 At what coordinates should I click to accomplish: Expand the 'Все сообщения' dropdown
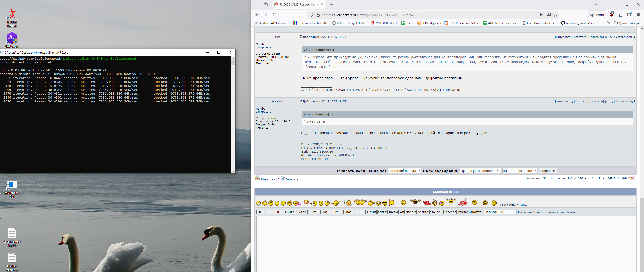[404, 171]
